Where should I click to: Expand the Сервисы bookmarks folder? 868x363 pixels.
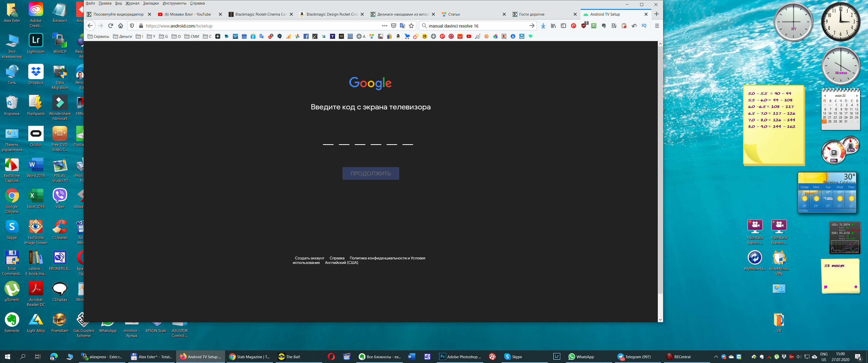click(x=98, y=36)
